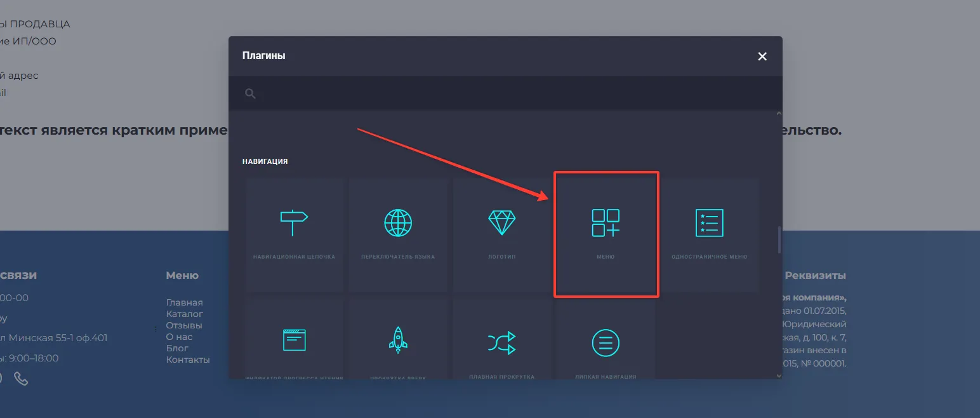Choose the Переключатель языка globe plugin

tap(398, 235)
